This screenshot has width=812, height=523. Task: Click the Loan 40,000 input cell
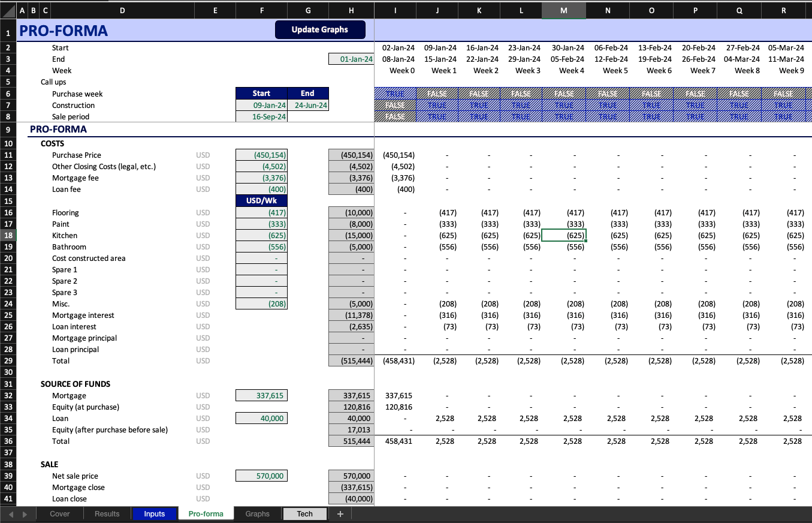point(261,418)
